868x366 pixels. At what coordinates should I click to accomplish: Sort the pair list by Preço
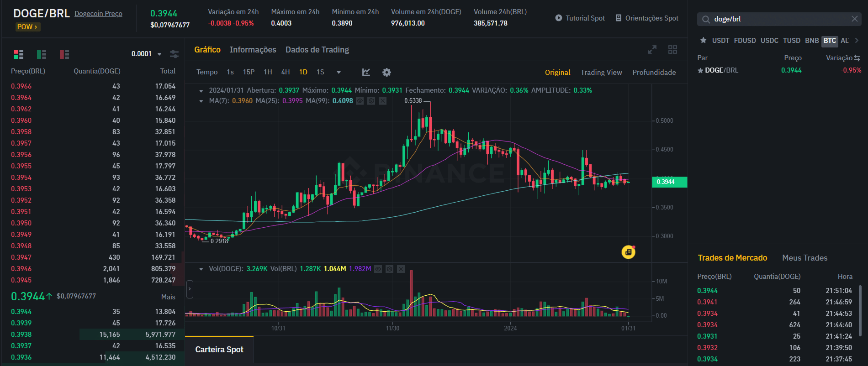tap(793, 58)
